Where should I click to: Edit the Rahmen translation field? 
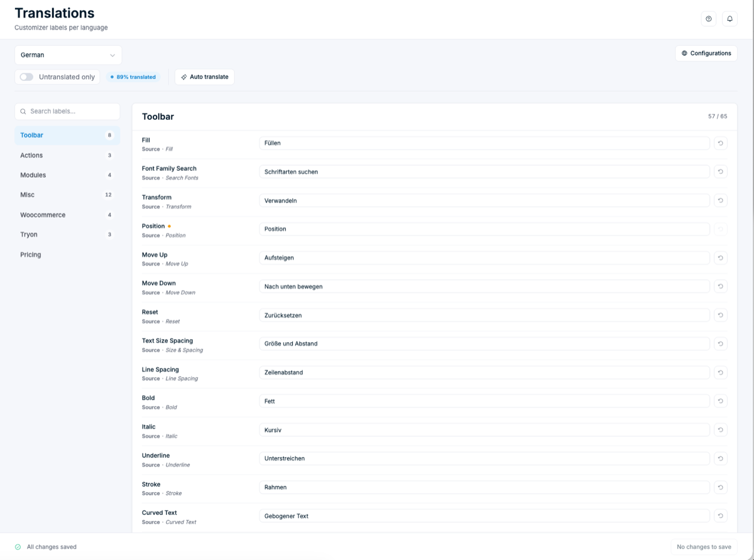pyautogui.click(x=484, y=487)
